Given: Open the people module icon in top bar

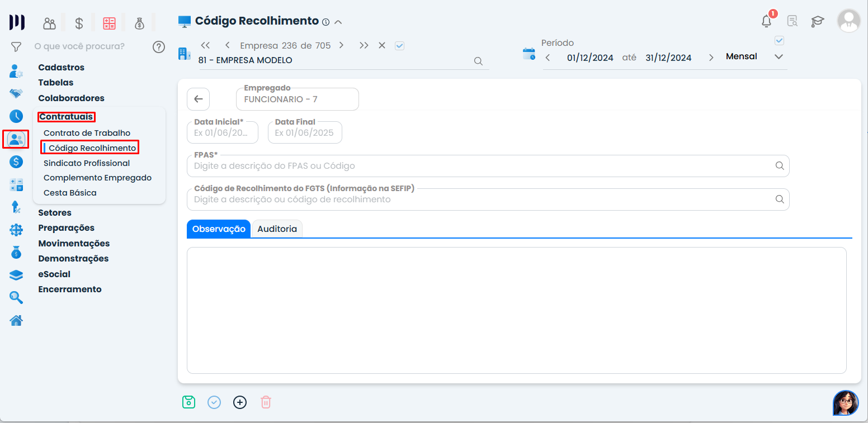Looking at the screenshot, I should 50,23.
